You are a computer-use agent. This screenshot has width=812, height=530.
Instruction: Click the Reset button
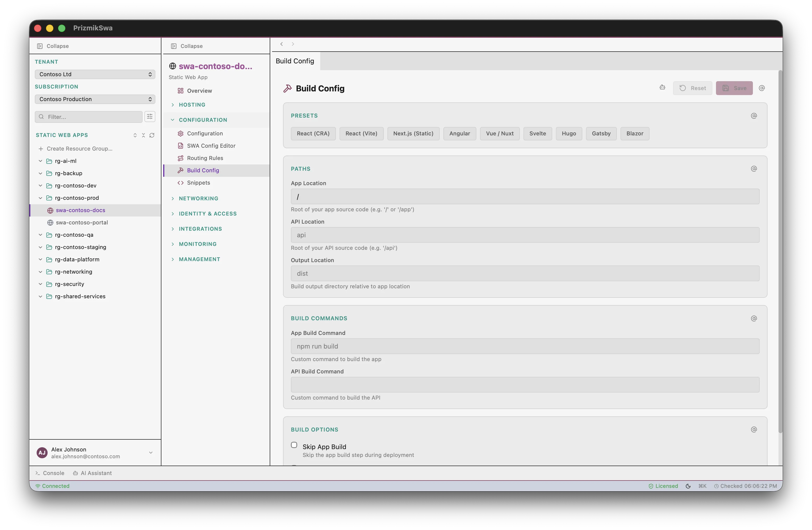click(693, 88)
